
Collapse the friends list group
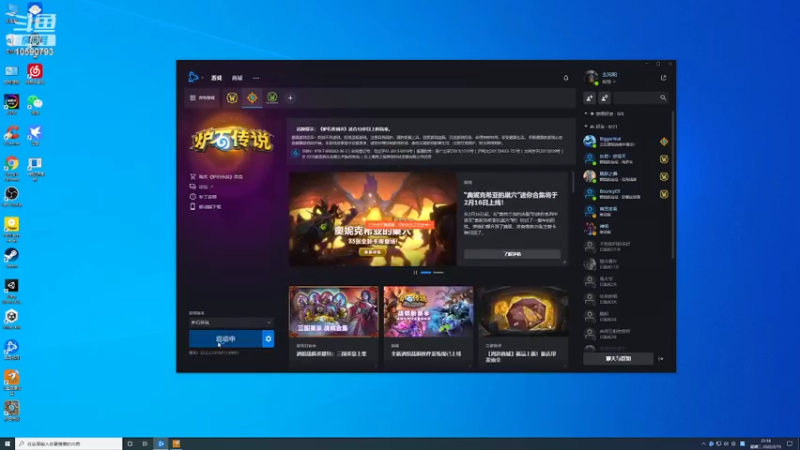pyautogui.click(x=586, y=126)
